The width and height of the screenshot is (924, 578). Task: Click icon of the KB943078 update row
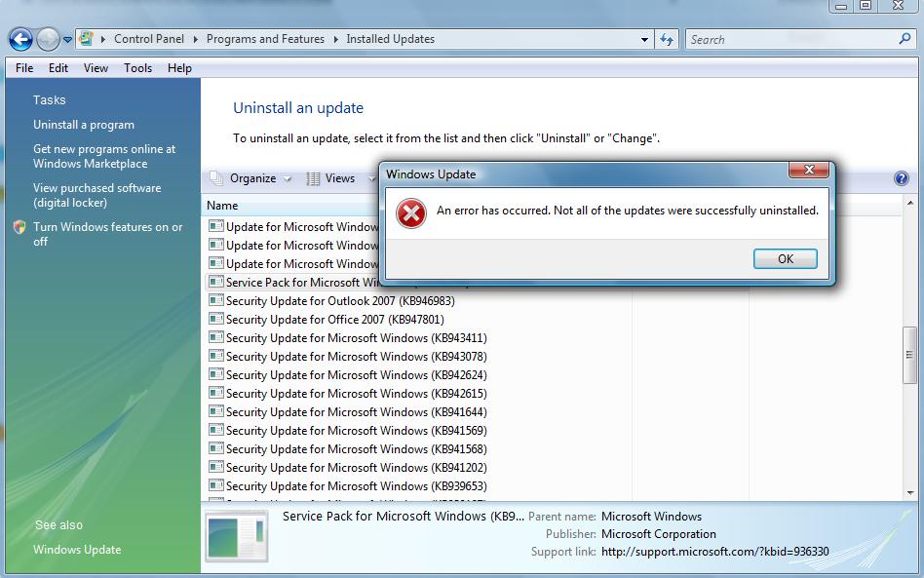click(216, 356)
